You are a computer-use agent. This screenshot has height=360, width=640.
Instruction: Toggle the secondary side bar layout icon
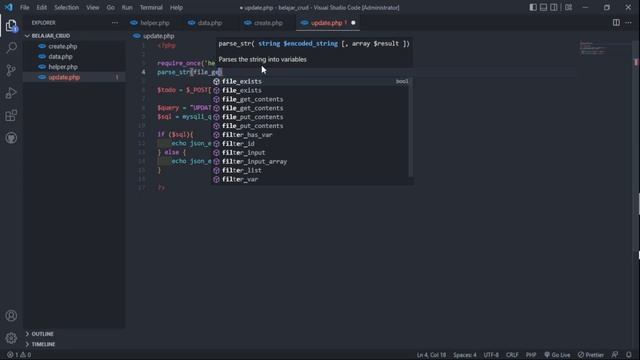pos(554,7)
